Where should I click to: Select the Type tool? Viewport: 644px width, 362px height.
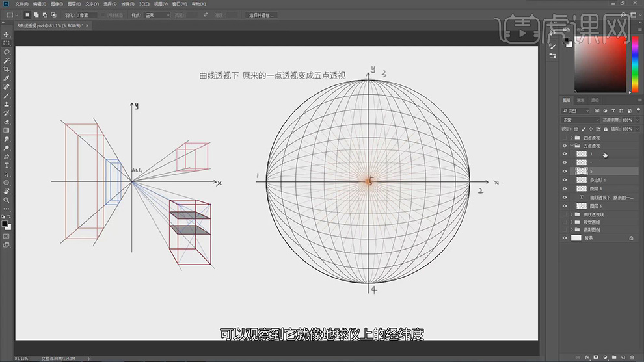point(6,166)
